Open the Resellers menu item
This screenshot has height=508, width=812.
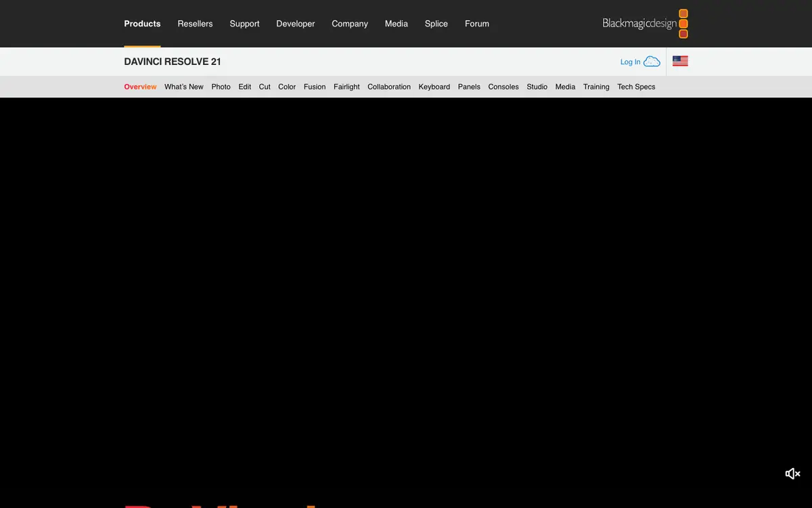[x=195, y=24]
